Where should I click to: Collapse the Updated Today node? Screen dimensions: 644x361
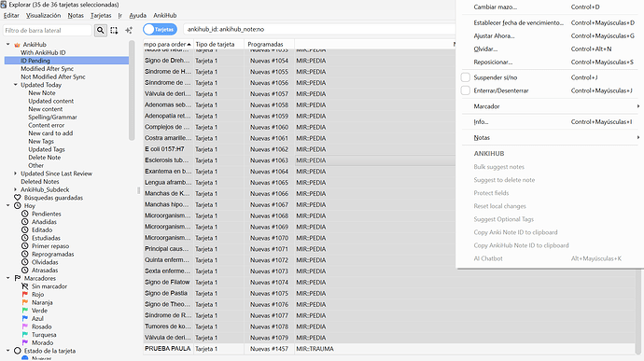[x=16, y=85]
